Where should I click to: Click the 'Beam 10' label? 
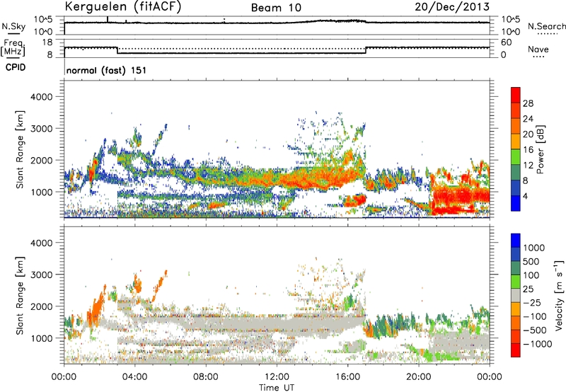tap(276, 8)
